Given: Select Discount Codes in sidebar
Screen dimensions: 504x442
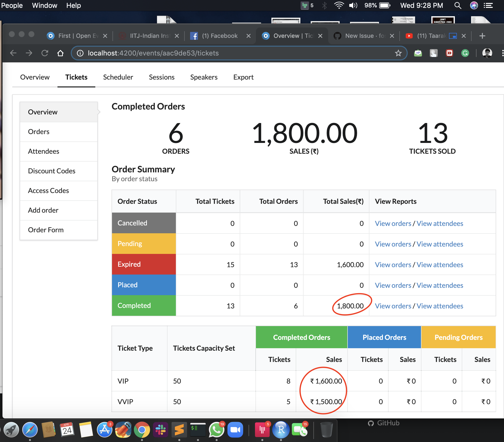Looking at the screenshot, I should pyautogui.click(x=52, y=171).
